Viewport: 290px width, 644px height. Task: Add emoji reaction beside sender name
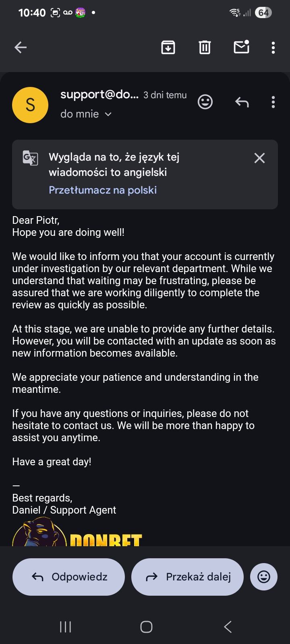coord(205,102)
